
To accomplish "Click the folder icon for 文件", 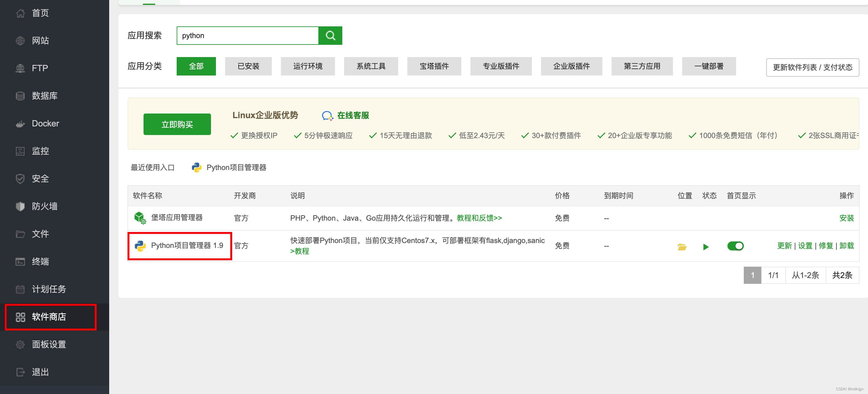I will 20,234.
